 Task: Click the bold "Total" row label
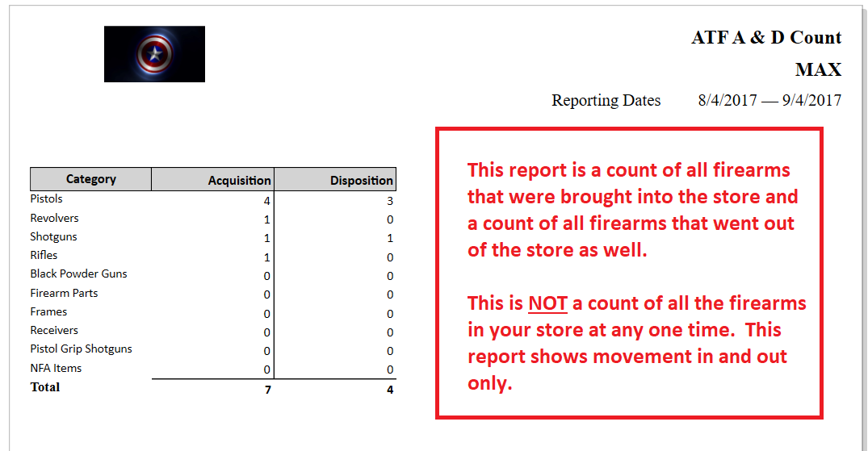tap(45, 387)
